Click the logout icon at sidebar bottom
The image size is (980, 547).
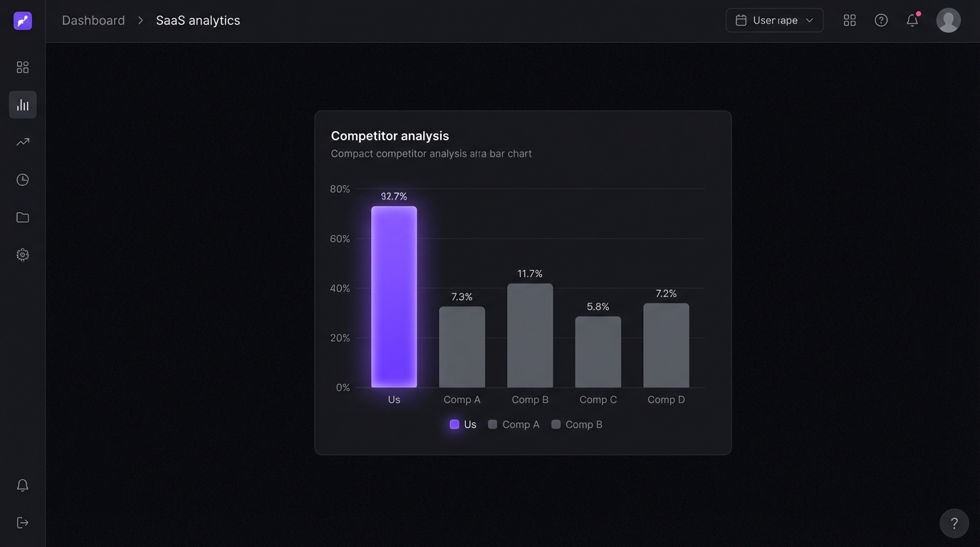[23, 523]
